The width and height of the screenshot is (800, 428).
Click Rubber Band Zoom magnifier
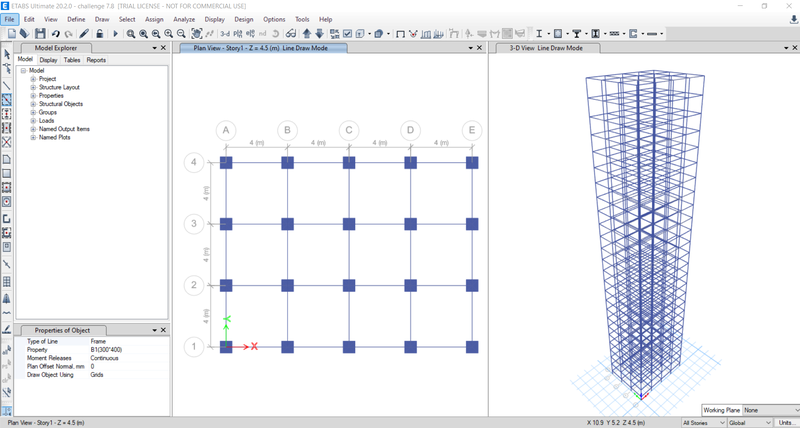pyautogui.click(x=131, y=34)
